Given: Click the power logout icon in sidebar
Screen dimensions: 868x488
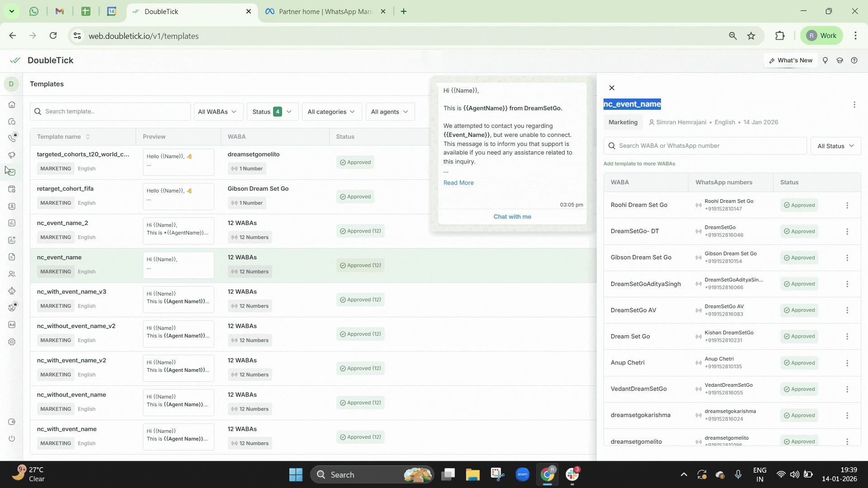Looking at the screenshot, I should [12, 439].
